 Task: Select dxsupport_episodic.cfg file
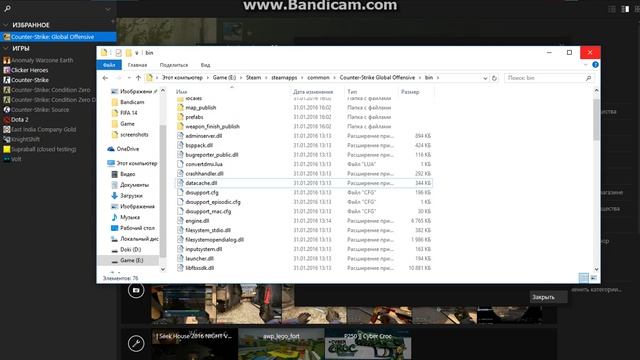pos(213,202)
